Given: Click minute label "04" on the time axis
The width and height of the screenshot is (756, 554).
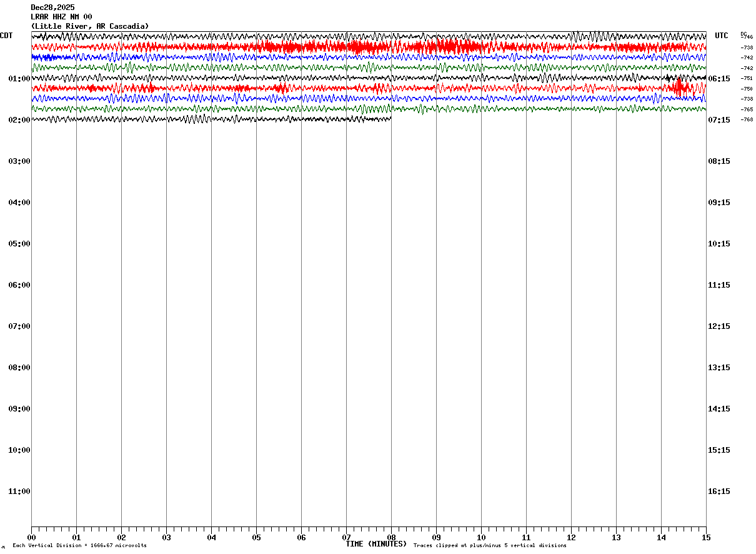Looking at the screenshot, I should [211, 537].
